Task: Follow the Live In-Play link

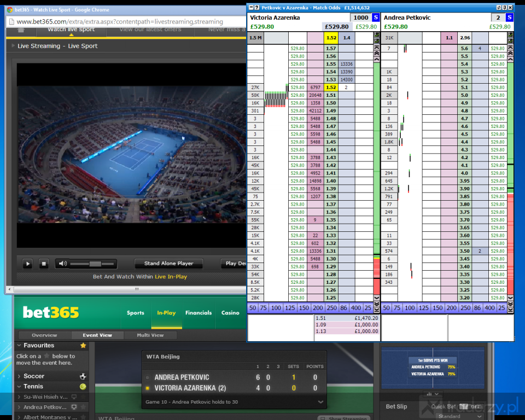Action: [171, 277]
